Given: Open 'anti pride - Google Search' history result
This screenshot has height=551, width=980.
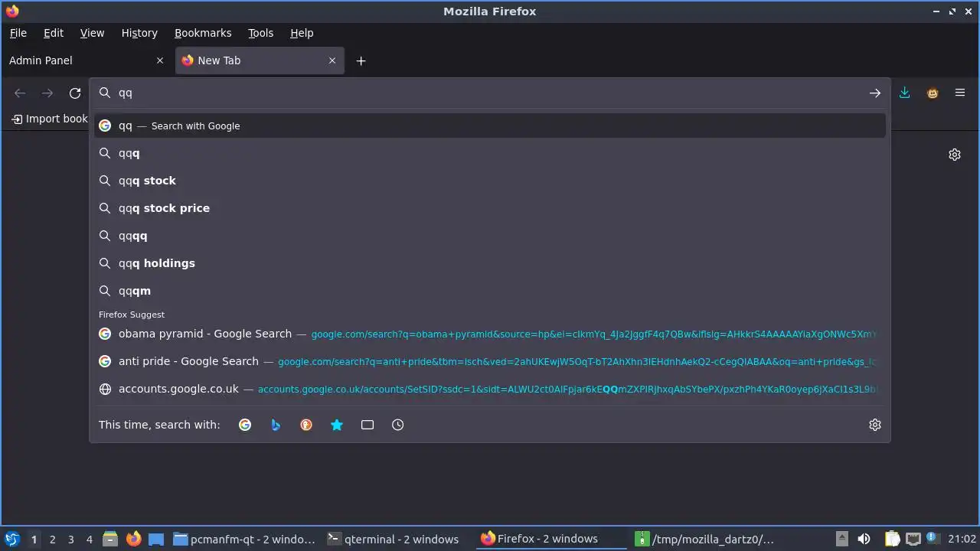Looking at the screenshot, I should coord(490,361).
